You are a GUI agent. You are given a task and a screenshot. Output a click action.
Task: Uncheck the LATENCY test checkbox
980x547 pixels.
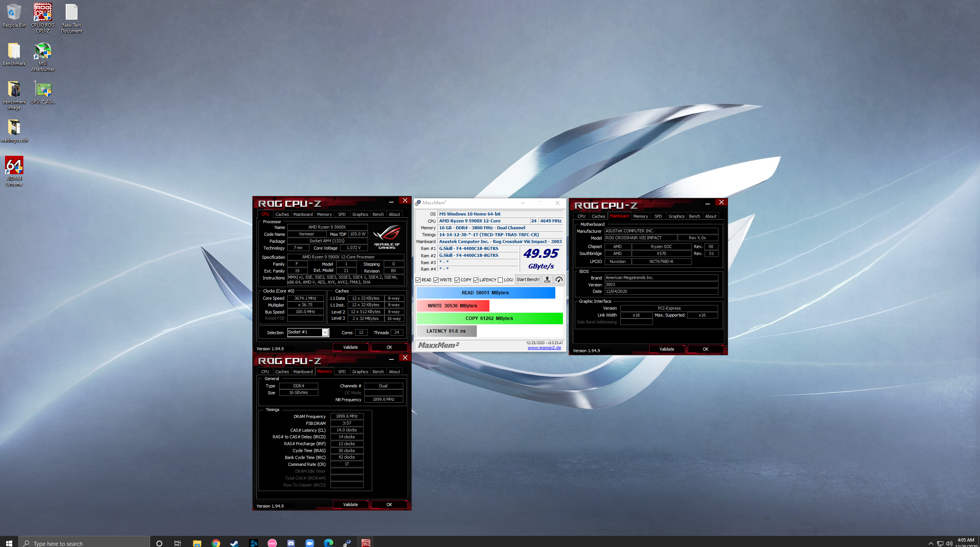coord(476,280)
